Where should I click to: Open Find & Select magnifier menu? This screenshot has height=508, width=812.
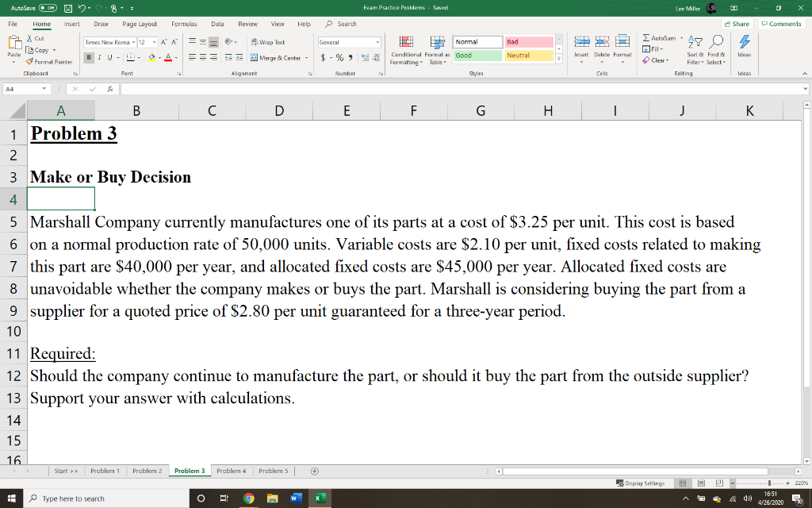pyautogui.click(x=716, y=50)
